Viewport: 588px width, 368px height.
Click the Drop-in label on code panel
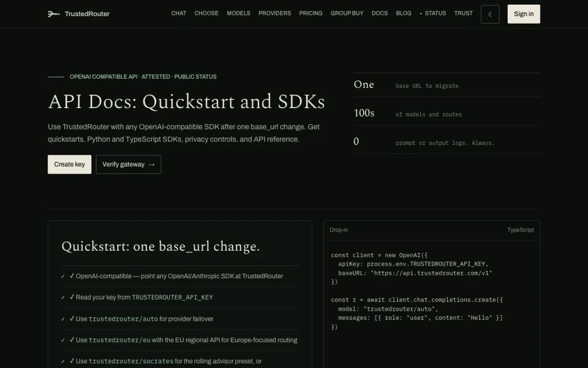339,230
